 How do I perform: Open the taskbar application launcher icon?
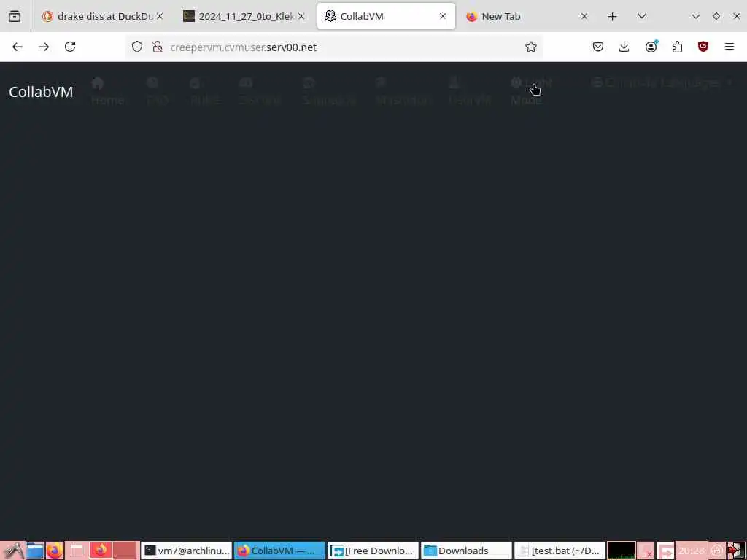pos(13,551)
